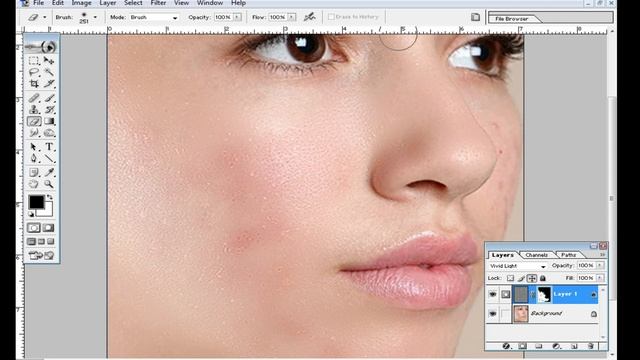Screen dimensions: 640x360
Task: Select the History Brush tool
Action: [49, 109]
